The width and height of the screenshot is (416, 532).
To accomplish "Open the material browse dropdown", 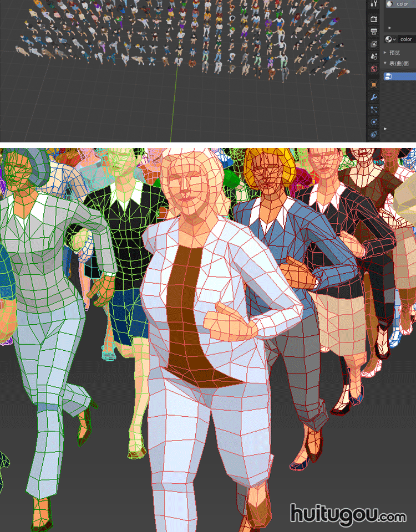I will tap(391, 39).
